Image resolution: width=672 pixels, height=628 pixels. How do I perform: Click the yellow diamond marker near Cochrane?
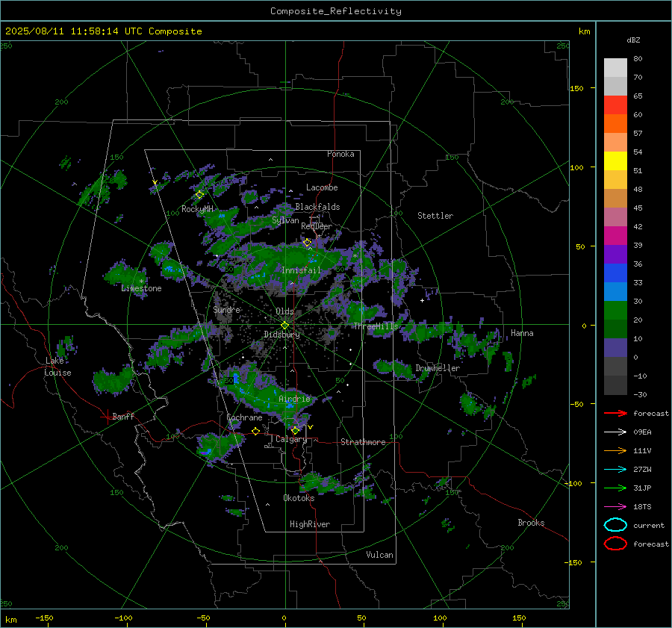tap(255, 432)
